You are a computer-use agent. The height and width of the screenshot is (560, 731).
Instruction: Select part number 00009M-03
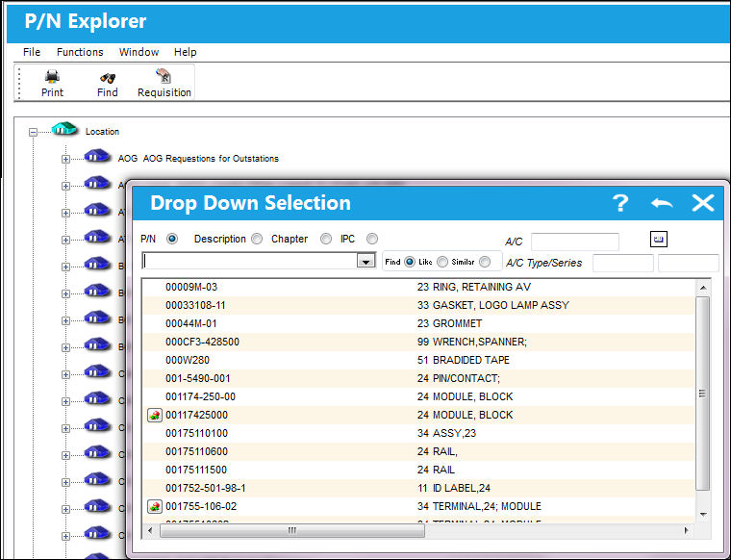tap(191, 287)
